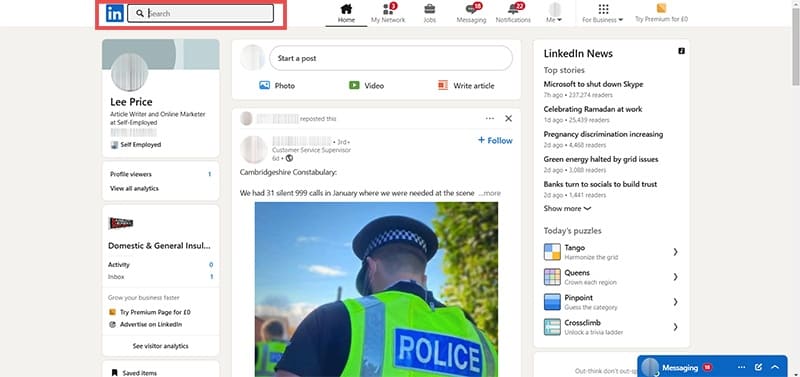Click the Video icon in post composer
This screenshot has height=377, width=800.
(x=354, y=85)
